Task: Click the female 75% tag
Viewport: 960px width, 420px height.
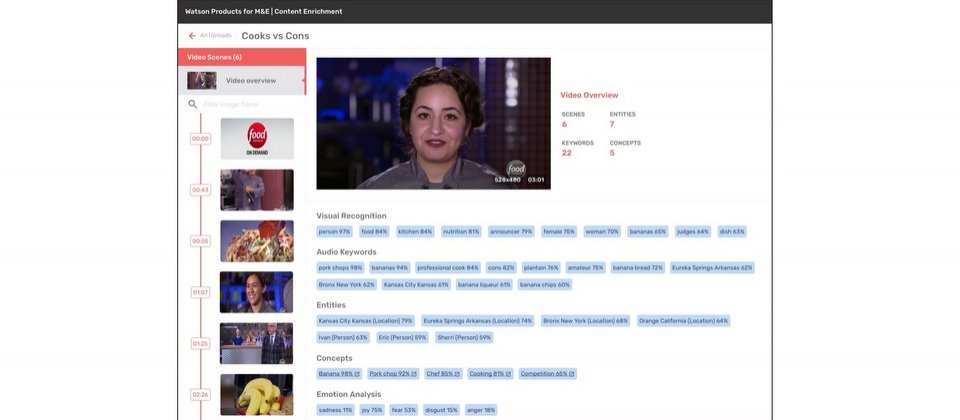Action: click(x=559, y=231)
